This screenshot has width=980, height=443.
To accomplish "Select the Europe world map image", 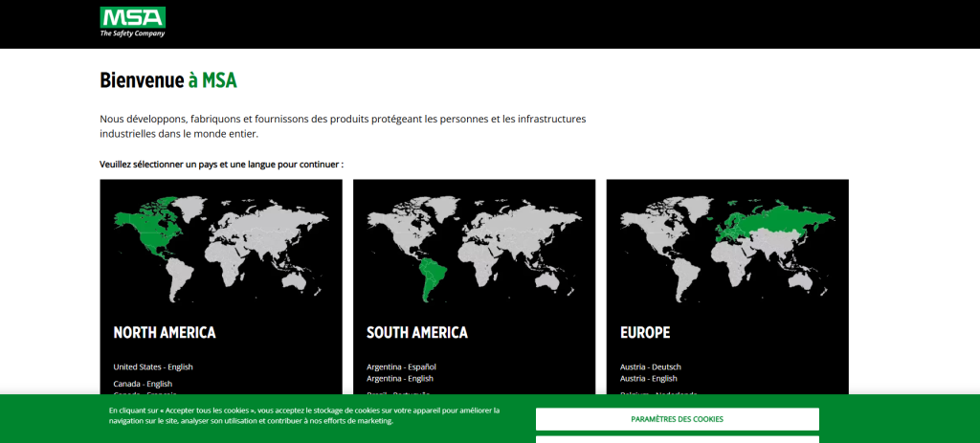I will tap(727, 245).
